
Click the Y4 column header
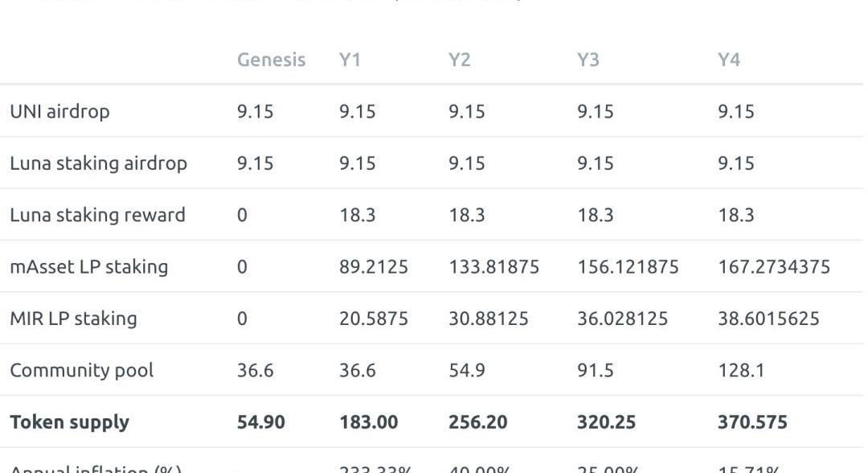(x=729, y=60)
